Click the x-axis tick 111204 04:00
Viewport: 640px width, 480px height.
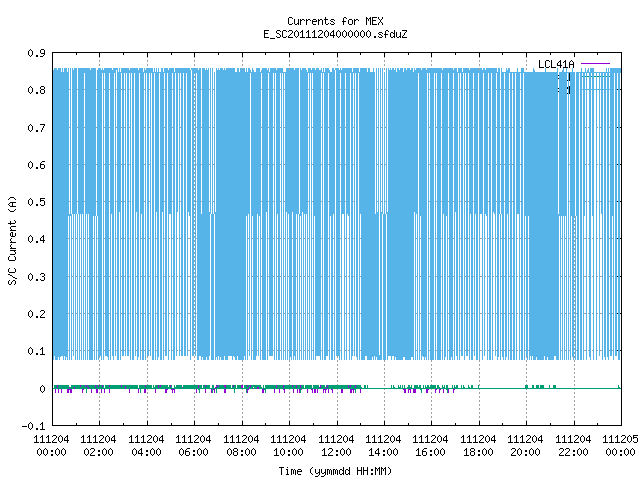pos(146,445)
